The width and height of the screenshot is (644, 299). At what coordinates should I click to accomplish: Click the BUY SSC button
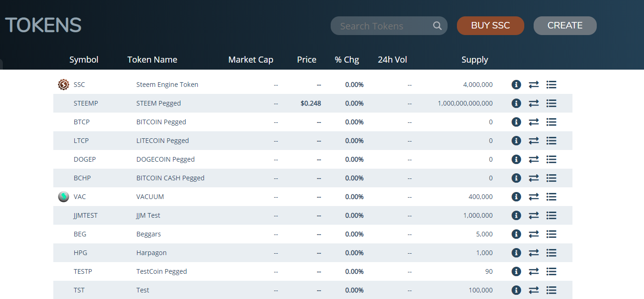click(491, 26)
